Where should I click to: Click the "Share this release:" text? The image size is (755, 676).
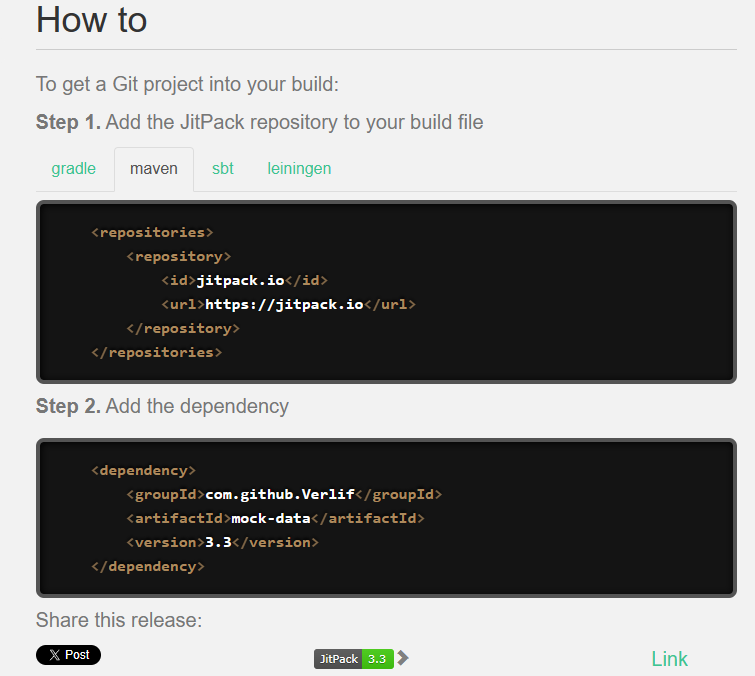pos(119,620)
